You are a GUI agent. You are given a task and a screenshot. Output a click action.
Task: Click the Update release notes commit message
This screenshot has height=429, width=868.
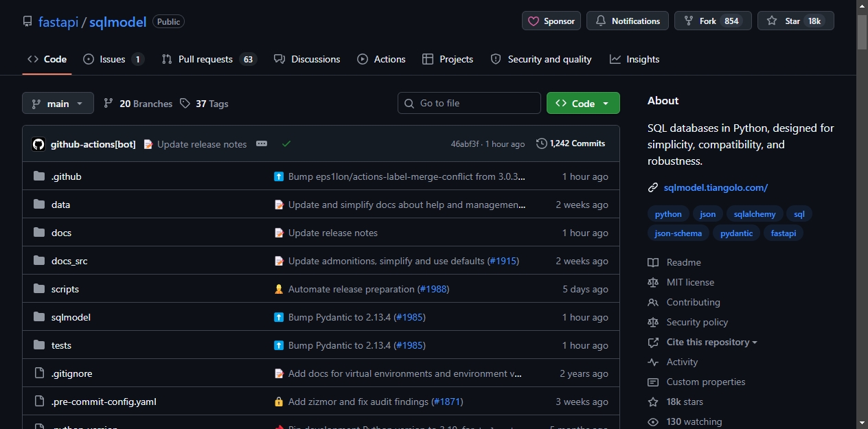(x=202, y=144)
